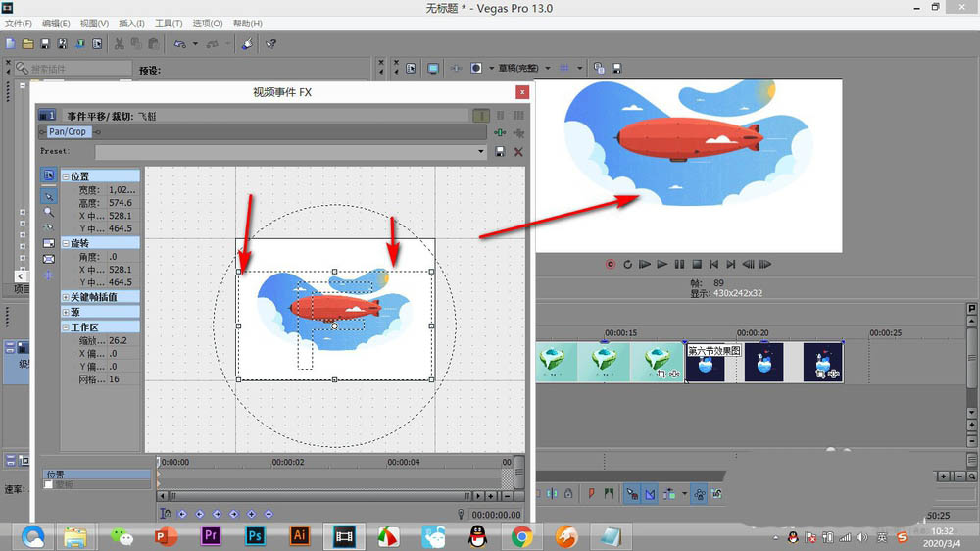Click the 00:00:02 mark on keyframe ruler
Image resolution: width=980 pixels, height=551 pixels.
[288, 462]
